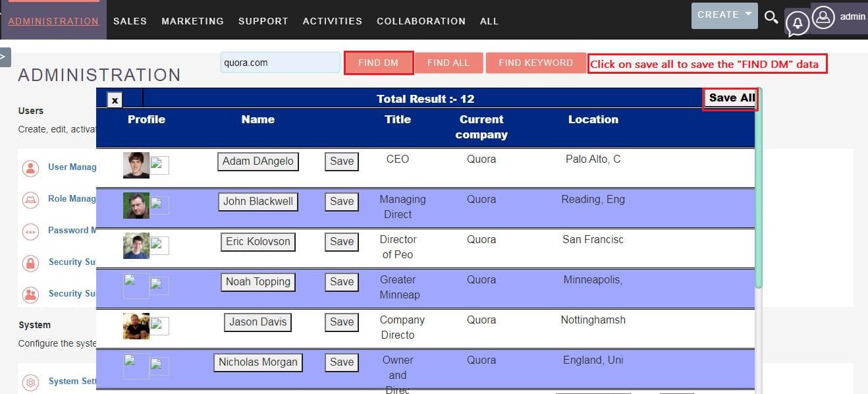Viewport: 868px width, 394px height.
Task: Click the FIND DM button
Action: (379, 63)
